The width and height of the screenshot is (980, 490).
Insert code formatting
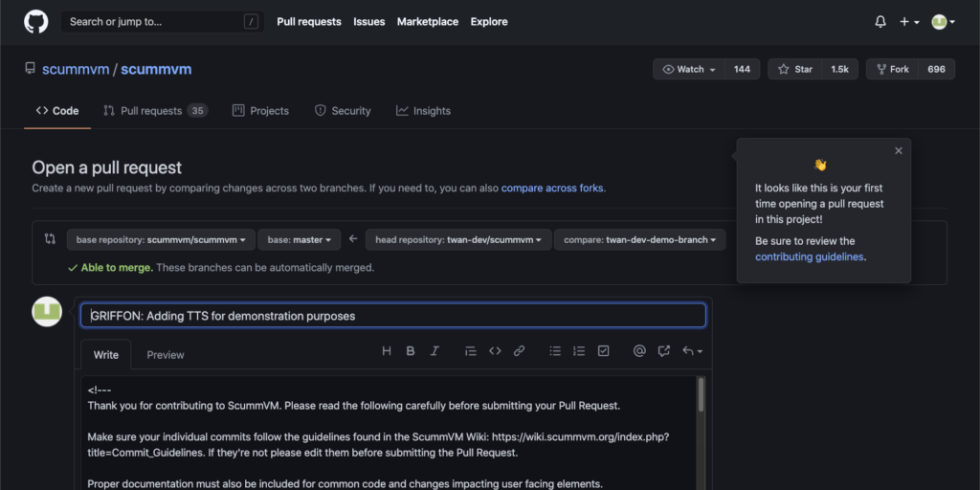point(495,351)
